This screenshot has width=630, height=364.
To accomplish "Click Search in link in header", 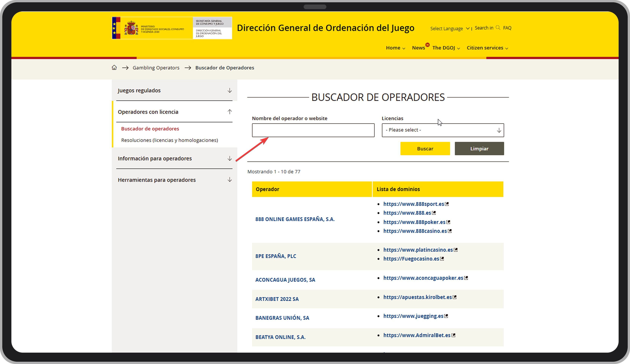I will [484, 28].
